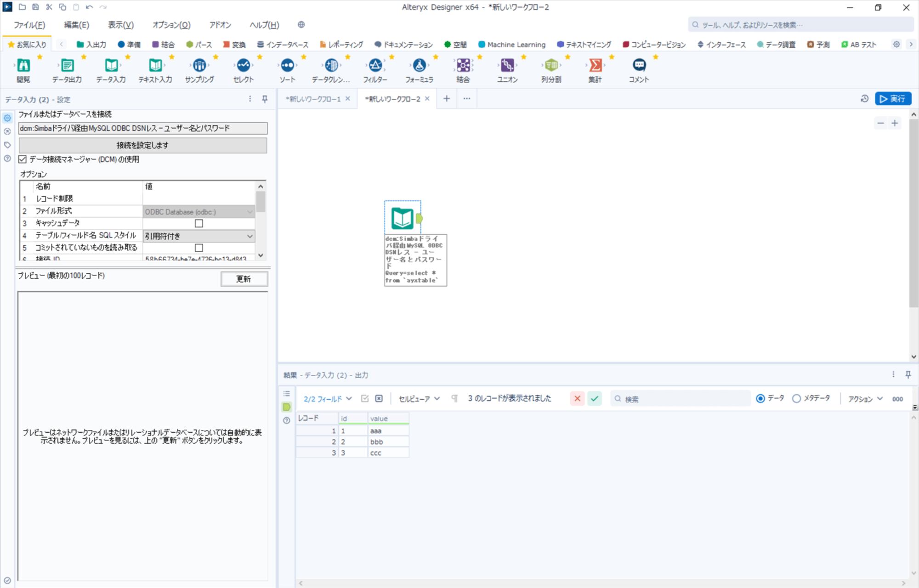Switch to 新しいワークフロー1 tab
Viewport: 919px width, 588px height.
pos(313,99)
